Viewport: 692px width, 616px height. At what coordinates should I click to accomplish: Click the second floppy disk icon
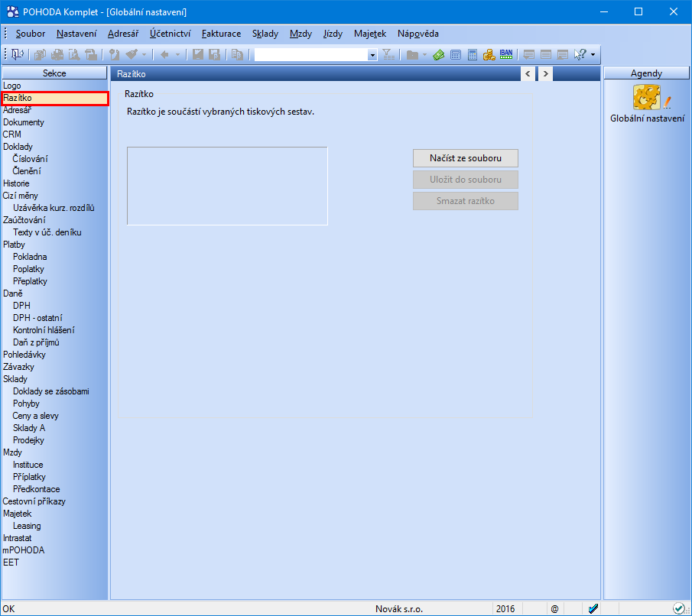215,54
